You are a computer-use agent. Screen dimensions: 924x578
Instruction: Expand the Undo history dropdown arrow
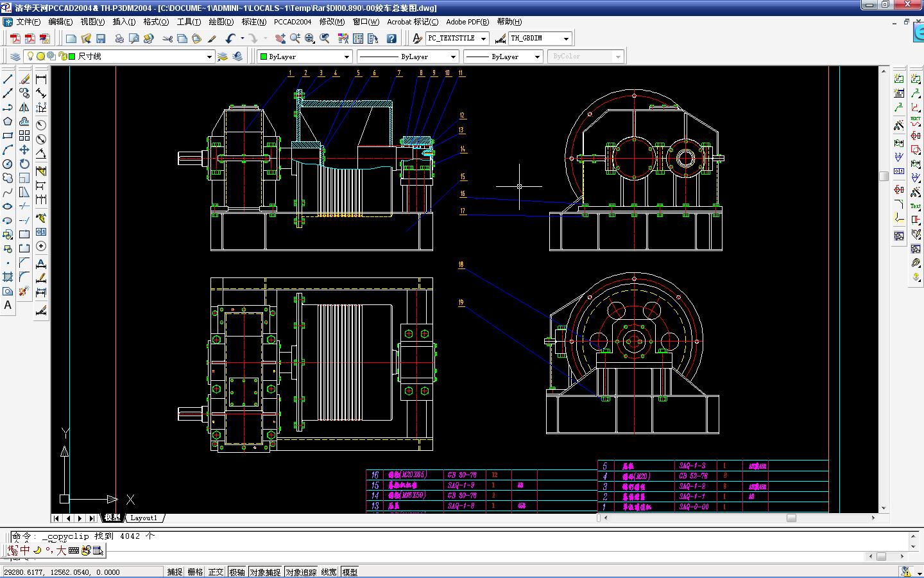click(242, 39)
